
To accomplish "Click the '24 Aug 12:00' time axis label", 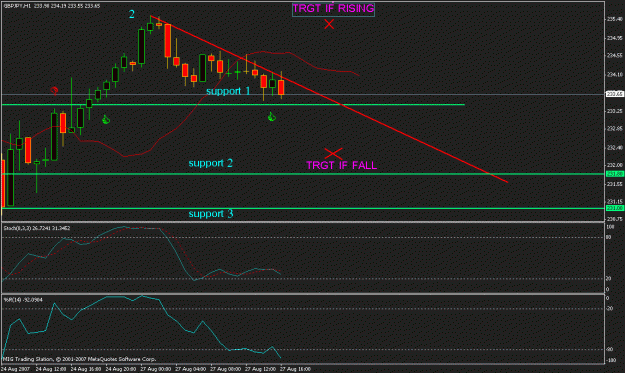I will (51, 369).
